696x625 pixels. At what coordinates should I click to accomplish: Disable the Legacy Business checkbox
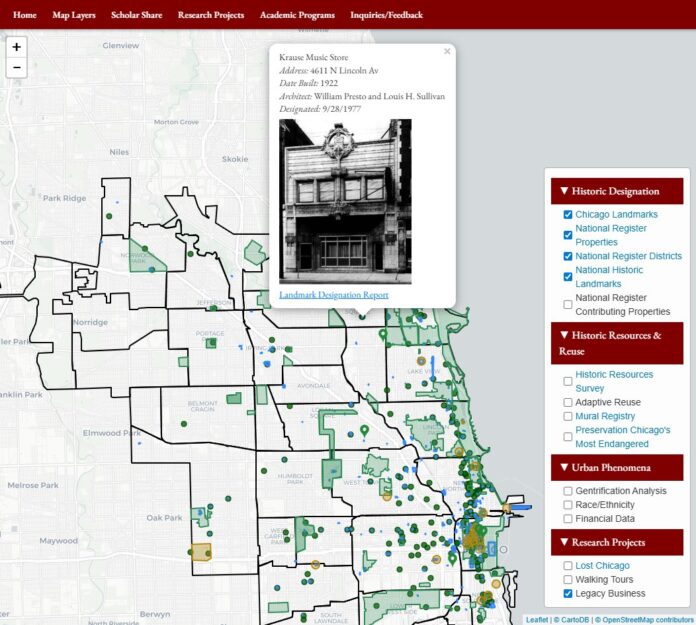[568, 593]
